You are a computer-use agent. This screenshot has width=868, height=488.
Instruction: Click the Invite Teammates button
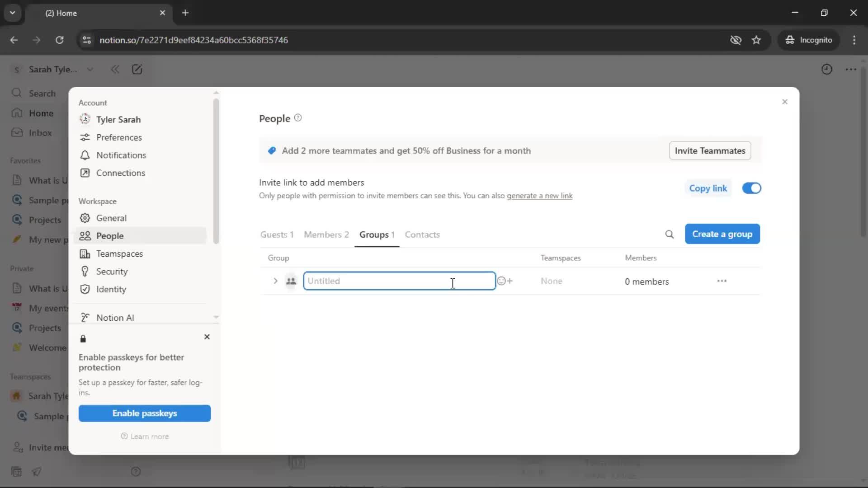click(x=710, y=151)
